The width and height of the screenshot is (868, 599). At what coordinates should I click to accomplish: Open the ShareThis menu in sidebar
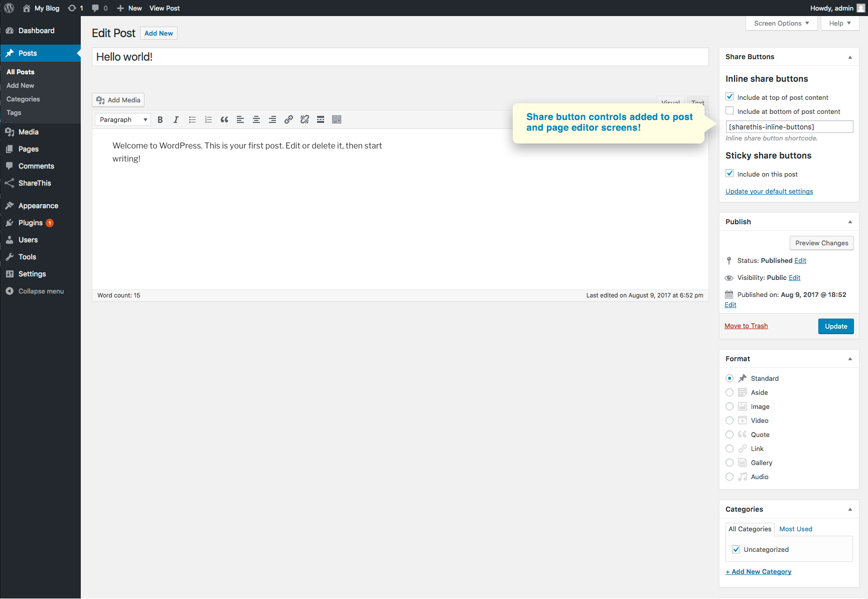tap(35, 183)
